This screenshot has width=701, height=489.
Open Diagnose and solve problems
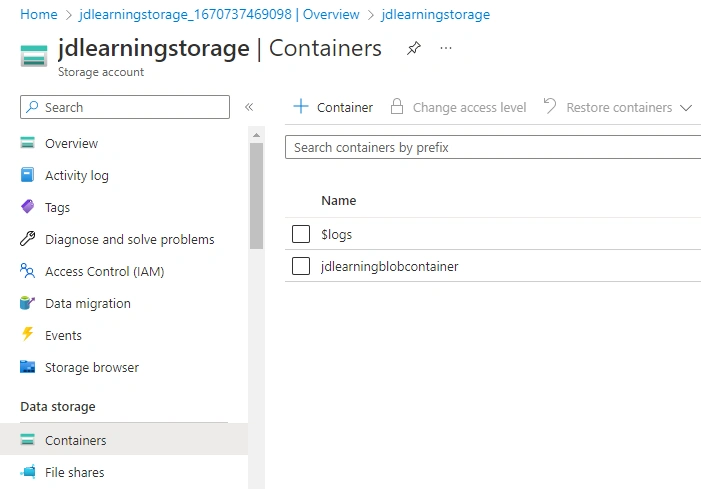(x=130, y=240)
